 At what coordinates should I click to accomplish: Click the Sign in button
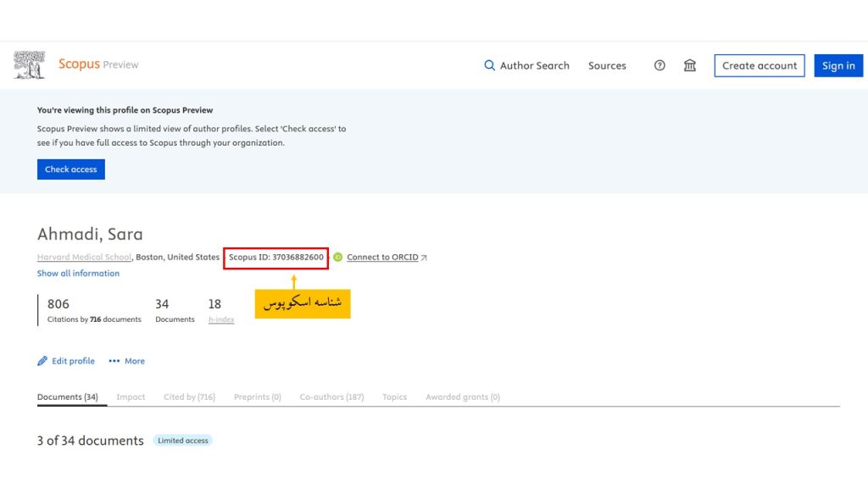point(838,65)
